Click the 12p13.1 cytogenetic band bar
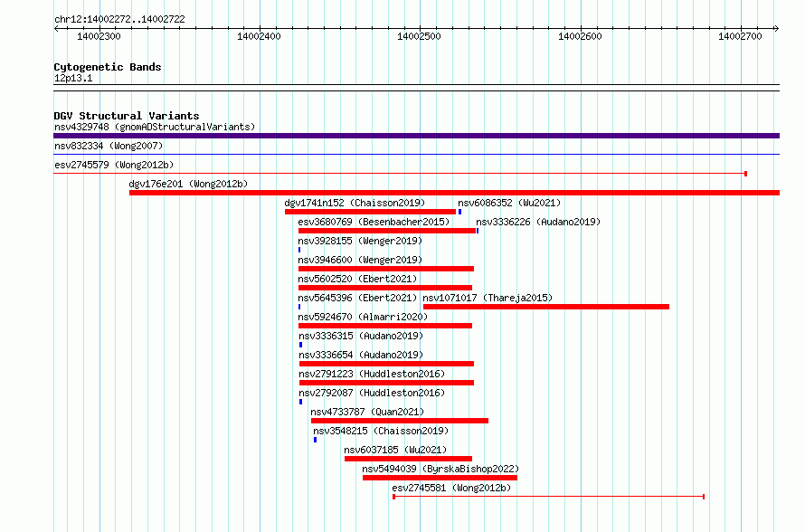 (416, 88)
